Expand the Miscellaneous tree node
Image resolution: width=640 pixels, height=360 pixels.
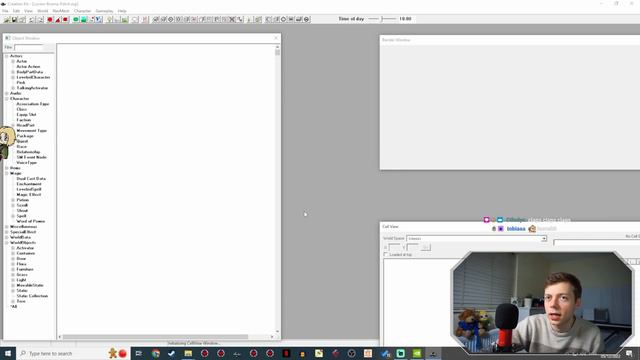[7, 227]
